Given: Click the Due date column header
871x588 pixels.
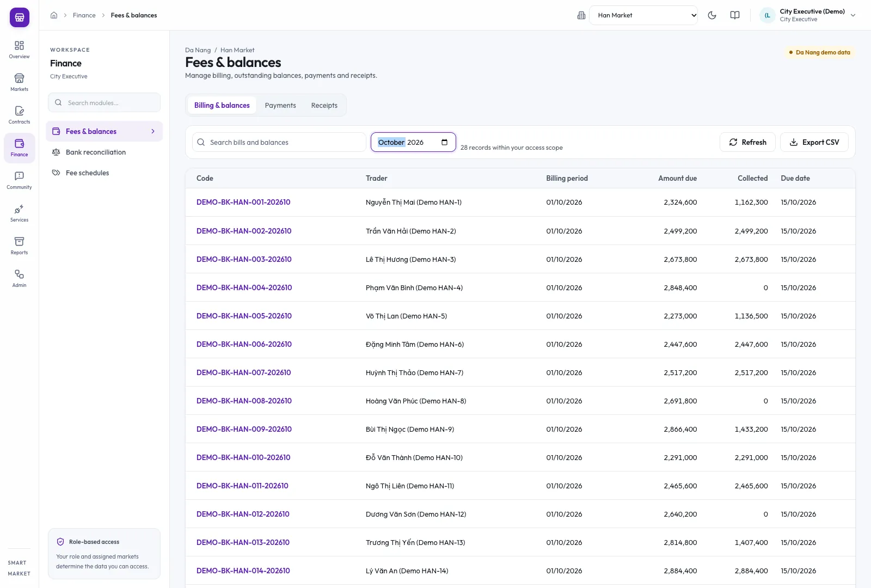Looking at the screenshot, I should 795,178.
